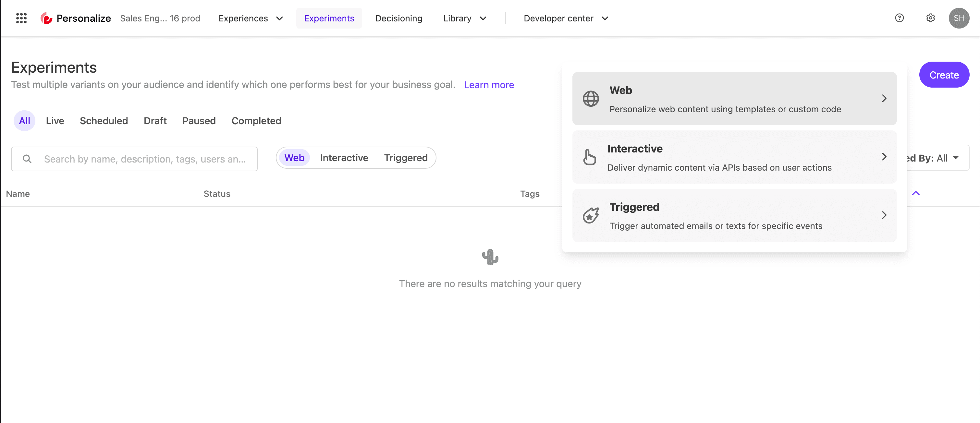Click the sort ascending arrow in table header

pos(916,194)
